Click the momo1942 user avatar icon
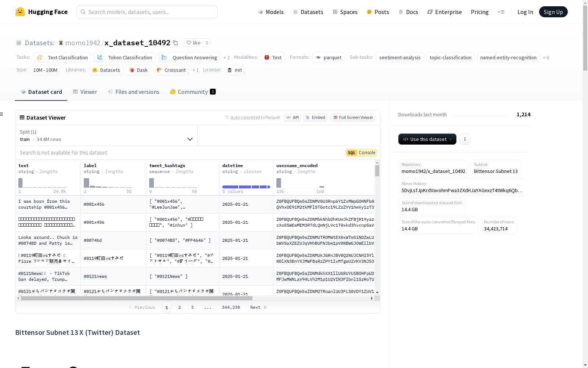This screenshot has height=368, width=588. click(x=61, y=43)
